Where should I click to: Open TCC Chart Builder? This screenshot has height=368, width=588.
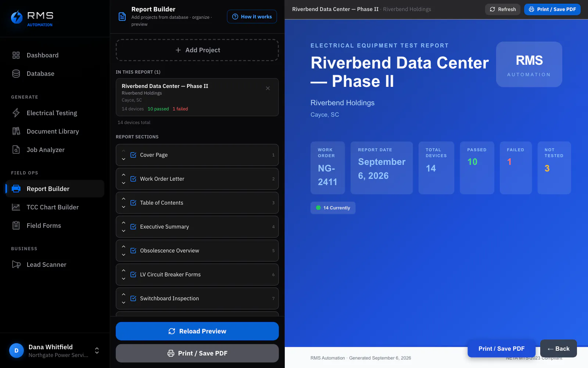(55, 207)
